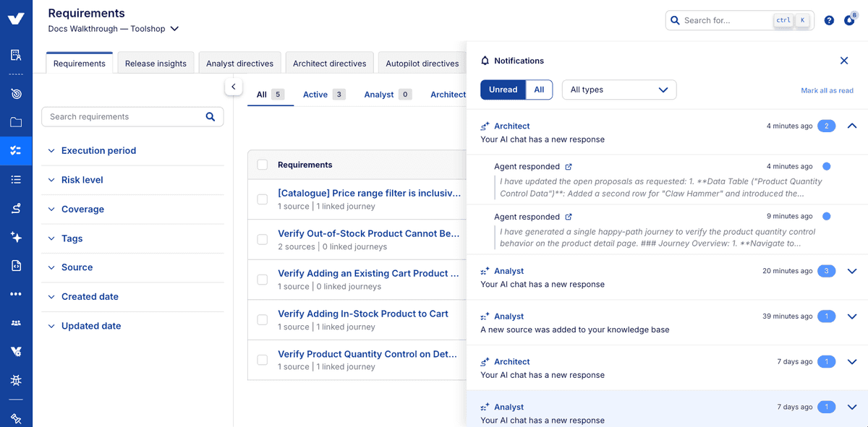The height and width of the screenshot is (427, 868).
Task: Open the winding journey path icon
Action: (16, 208)
